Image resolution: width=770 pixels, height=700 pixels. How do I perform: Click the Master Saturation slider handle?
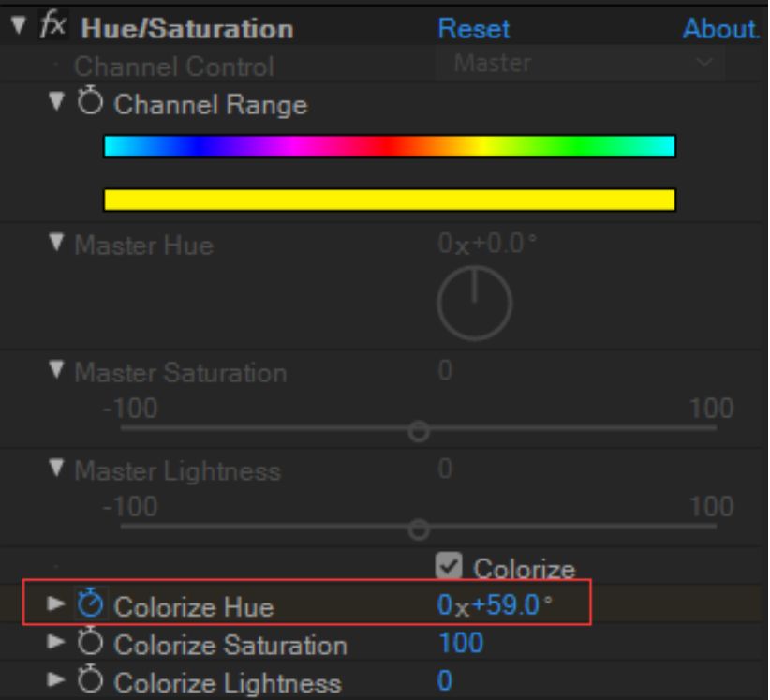pyautogui.click(x=419, y=431)
